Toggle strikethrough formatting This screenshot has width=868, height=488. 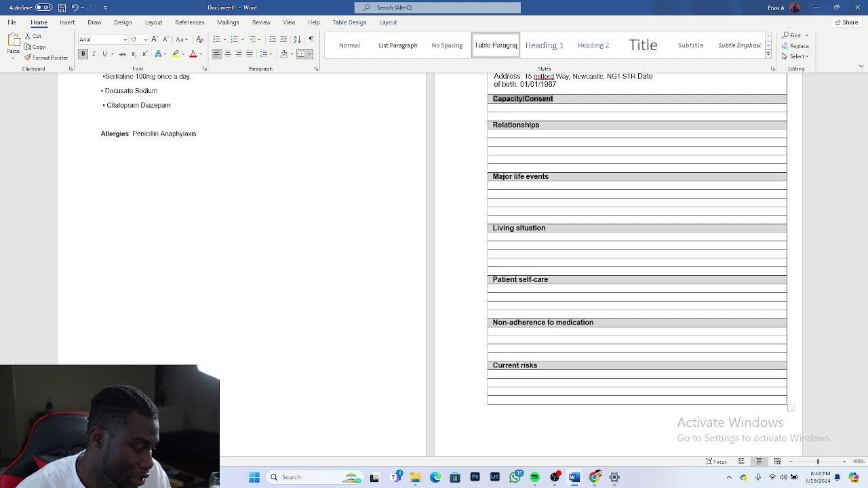(123, 54)
